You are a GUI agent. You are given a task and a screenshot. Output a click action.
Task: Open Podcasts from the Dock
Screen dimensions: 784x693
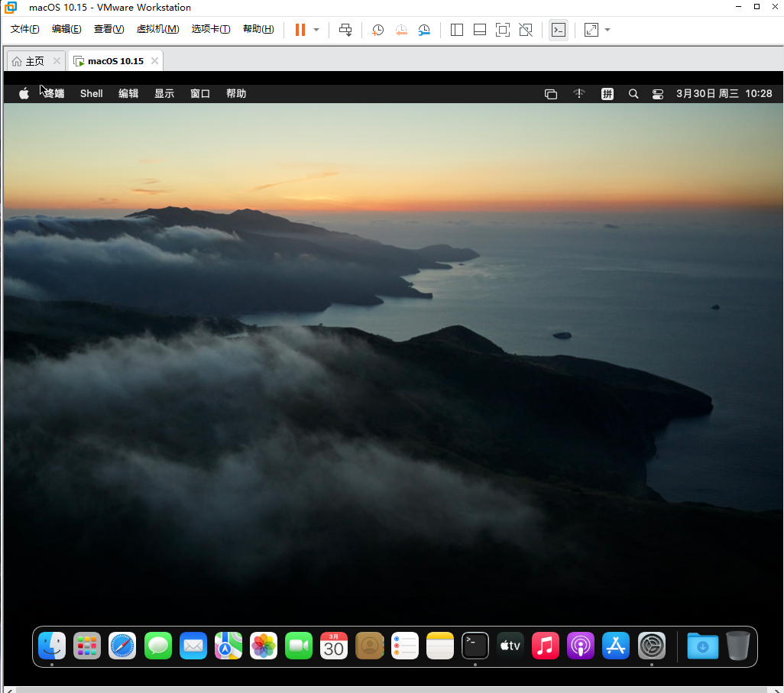(x=581, y=646)
